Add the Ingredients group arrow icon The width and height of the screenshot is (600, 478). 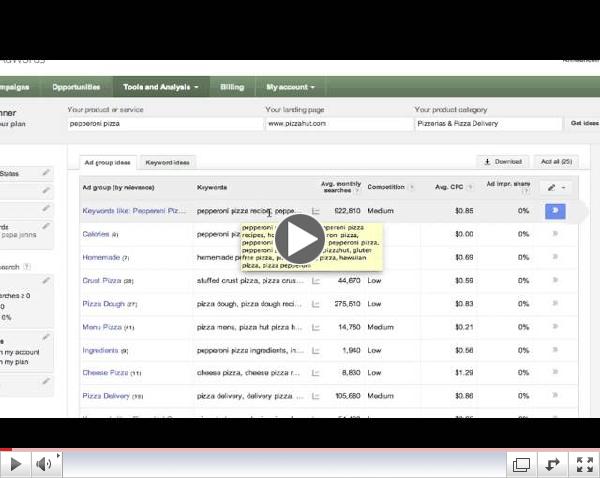coord(555,350)
